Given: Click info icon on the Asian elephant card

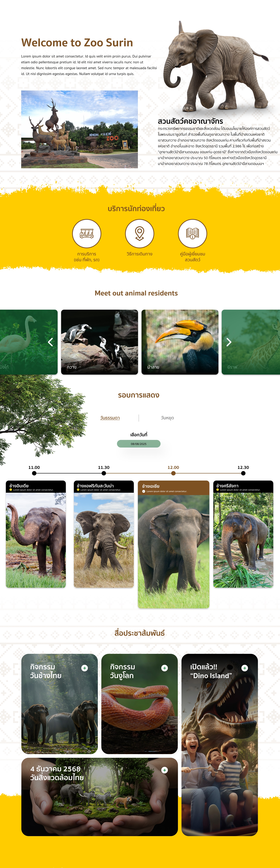Looking at the screenshot, I should pyautogui.click(x=144, y=491).
